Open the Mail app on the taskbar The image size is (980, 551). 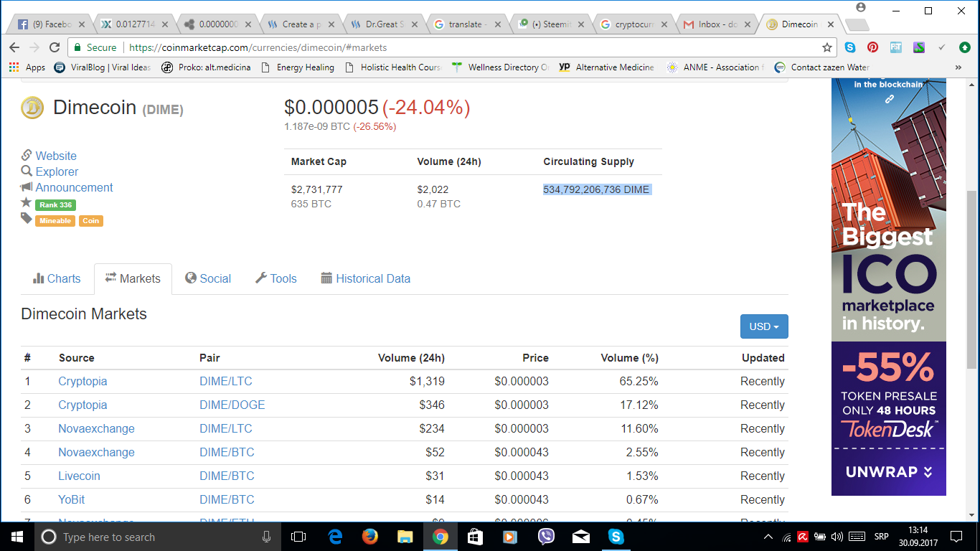581,537
